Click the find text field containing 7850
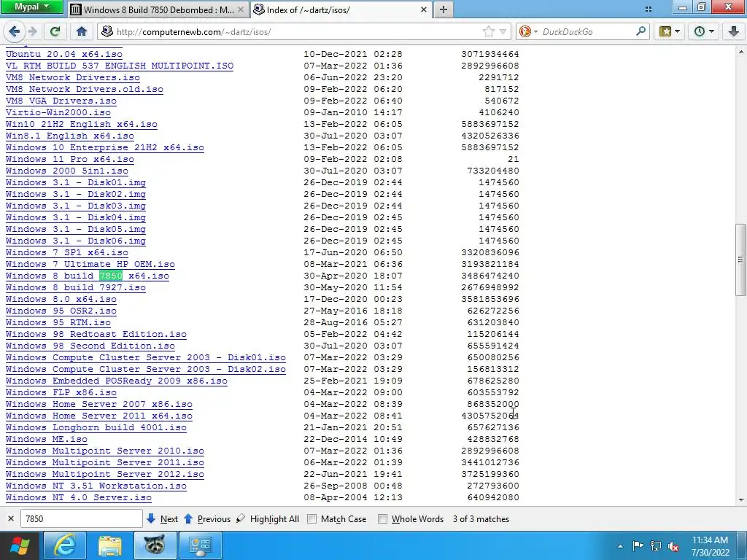The height and width of the screenshot is (560, 747). 82,519
